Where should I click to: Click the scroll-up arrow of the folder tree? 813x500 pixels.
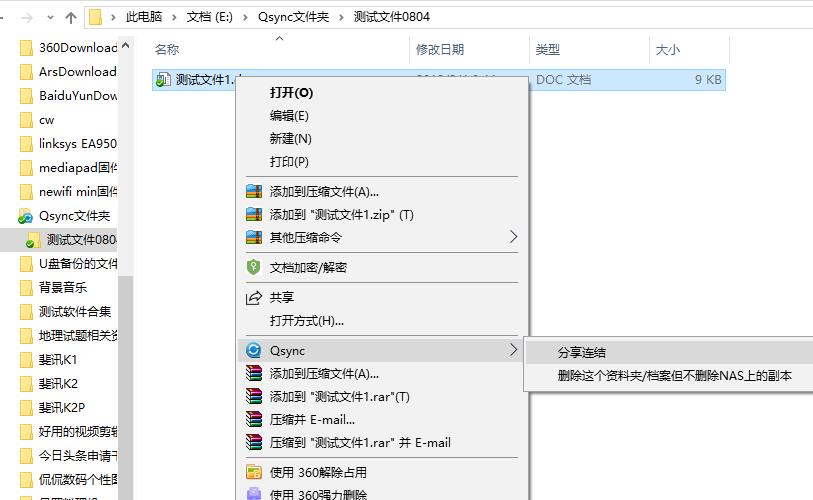click(125, 46)
